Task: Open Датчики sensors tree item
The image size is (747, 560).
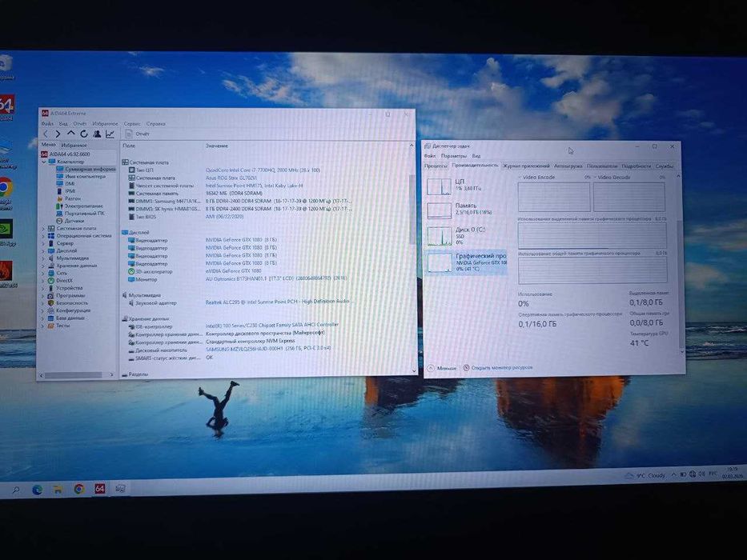Action: [70, 221]
